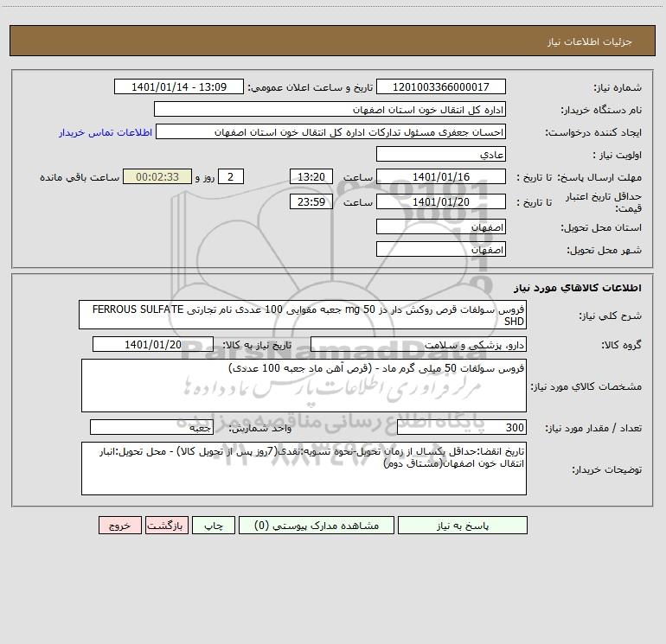Click the شرح کلی نیاز text box
666x644 pixels.
point(303,315)
